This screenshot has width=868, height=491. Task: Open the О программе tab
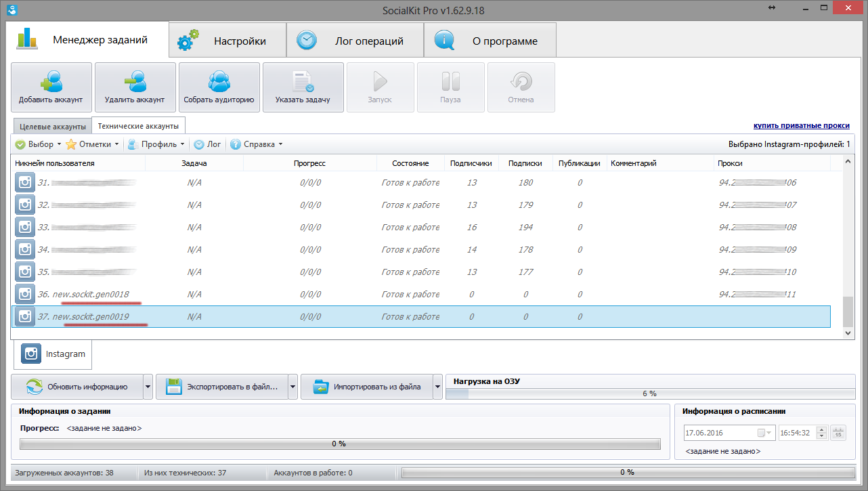490,41
